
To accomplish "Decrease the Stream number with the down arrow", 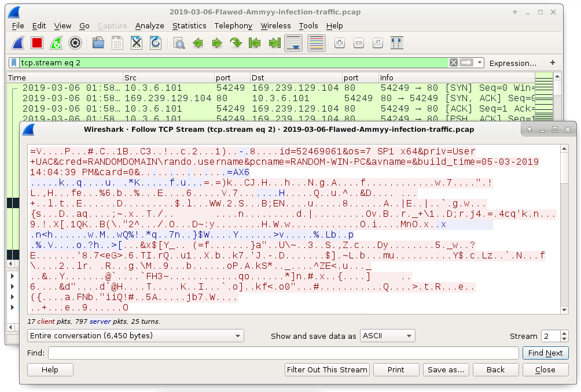I will [x=564, y=339].
